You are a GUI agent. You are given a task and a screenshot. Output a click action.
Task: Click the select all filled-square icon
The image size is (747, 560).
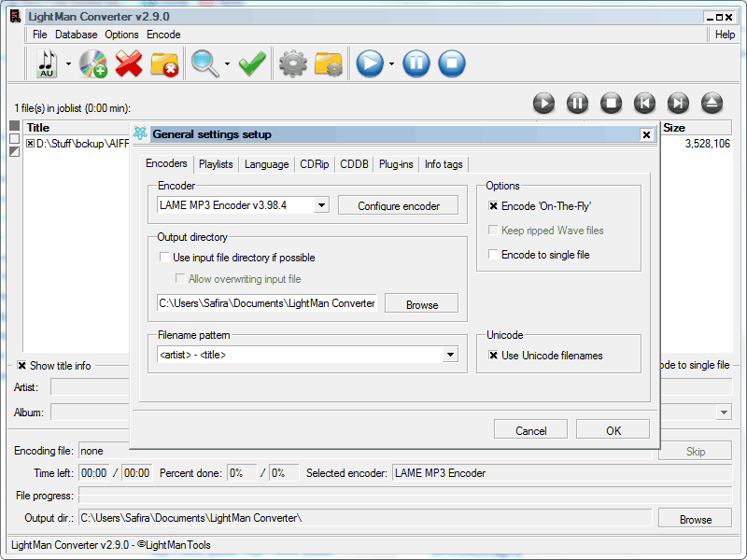[15, 126]
